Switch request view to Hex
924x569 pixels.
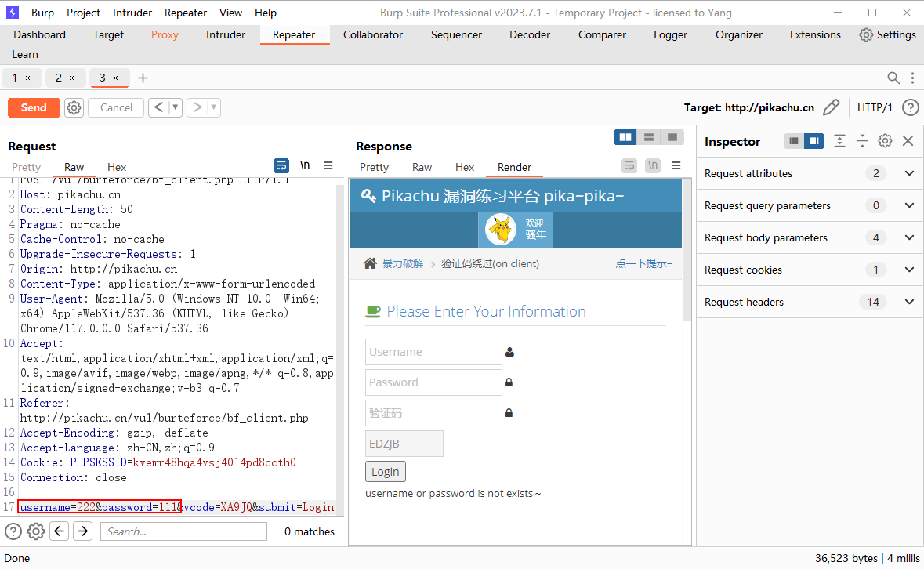click(x=117, y=167)
